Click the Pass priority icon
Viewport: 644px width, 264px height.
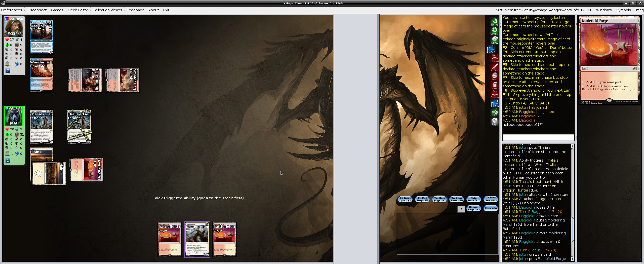coord(494,122)
